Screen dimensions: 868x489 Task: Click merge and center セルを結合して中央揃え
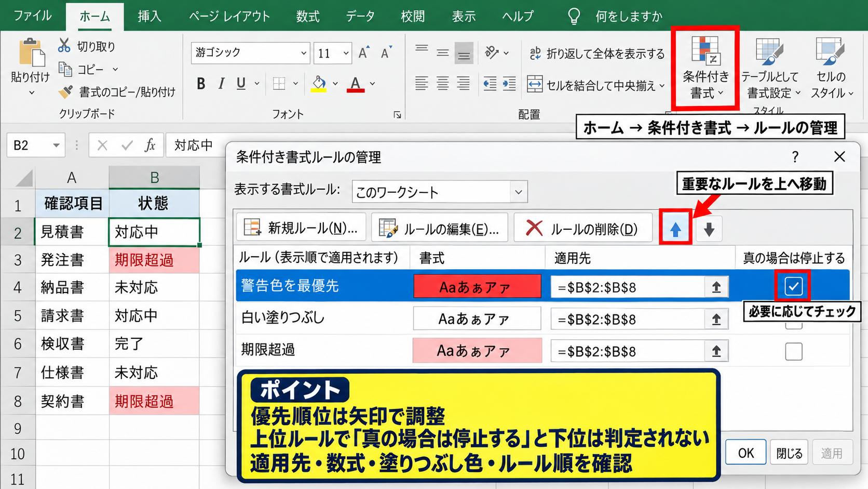click(591, 85)
